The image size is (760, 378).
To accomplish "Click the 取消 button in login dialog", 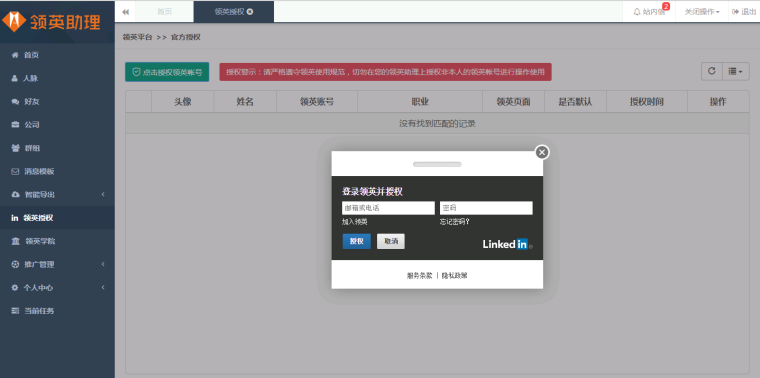I will 391,241.
